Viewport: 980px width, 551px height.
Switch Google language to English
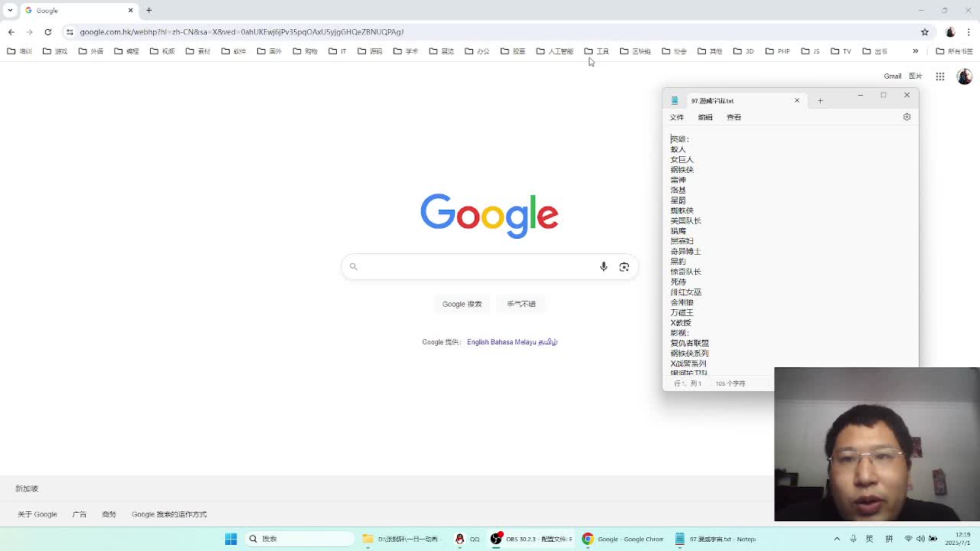pos(477,342)
